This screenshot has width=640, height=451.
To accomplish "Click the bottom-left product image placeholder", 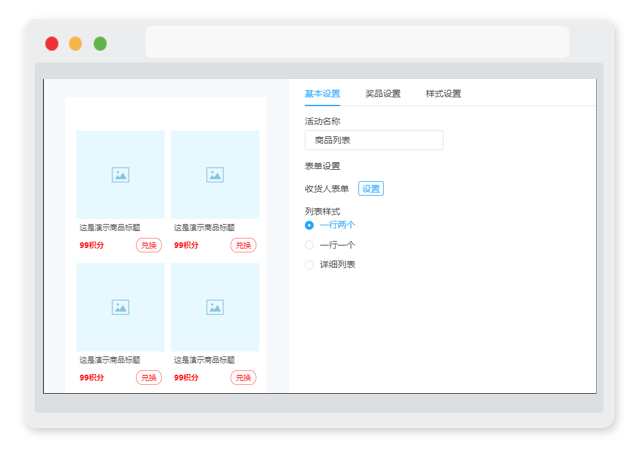I will [120, 307].
